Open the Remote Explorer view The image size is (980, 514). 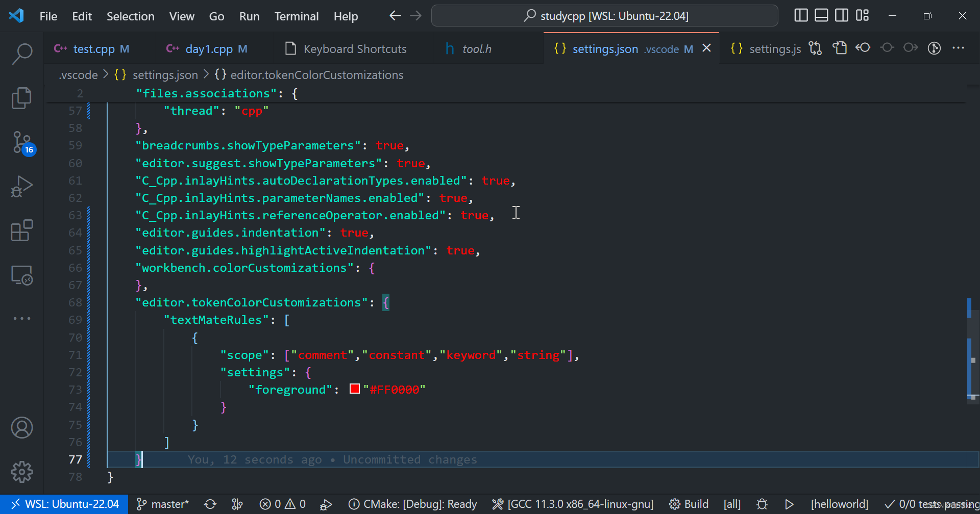tap(22, 275)
